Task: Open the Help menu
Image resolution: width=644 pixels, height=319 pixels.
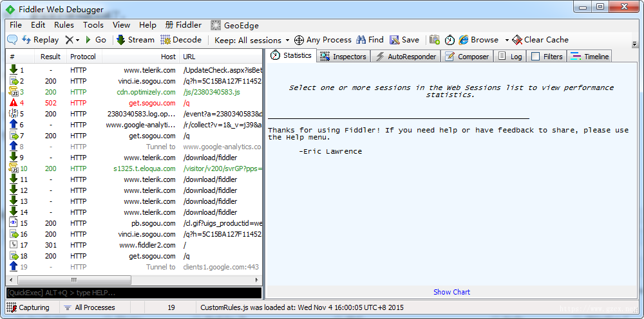Action: [147, 25]
